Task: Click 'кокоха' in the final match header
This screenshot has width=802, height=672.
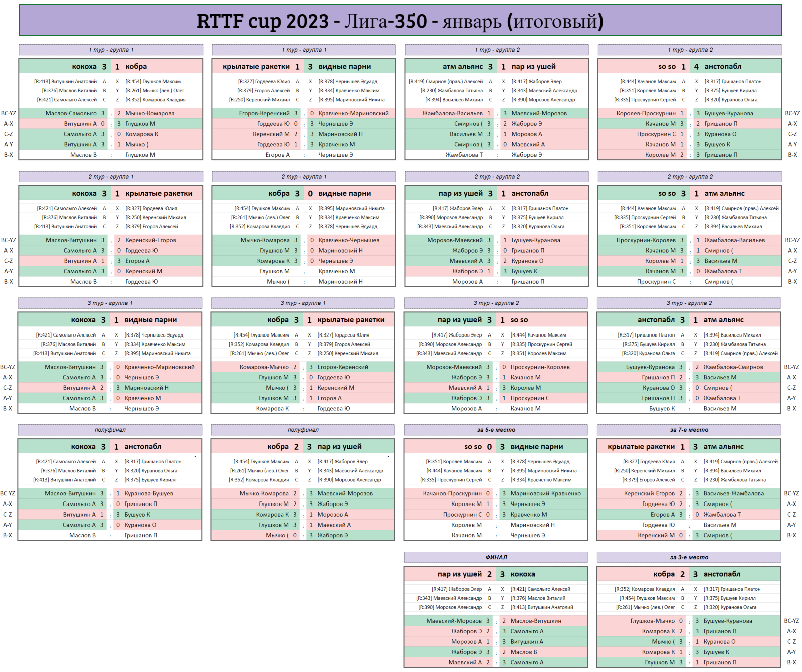Action: [523, 574]
